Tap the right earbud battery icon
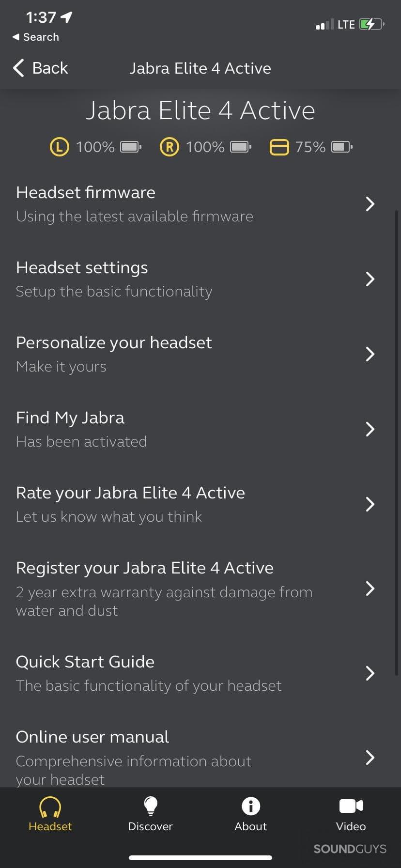 coord(241,147)
